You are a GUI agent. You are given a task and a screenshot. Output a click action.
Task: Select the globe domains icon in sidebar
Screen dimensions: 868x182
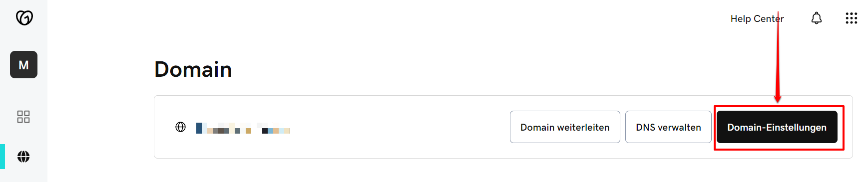(x=23, y=157)
